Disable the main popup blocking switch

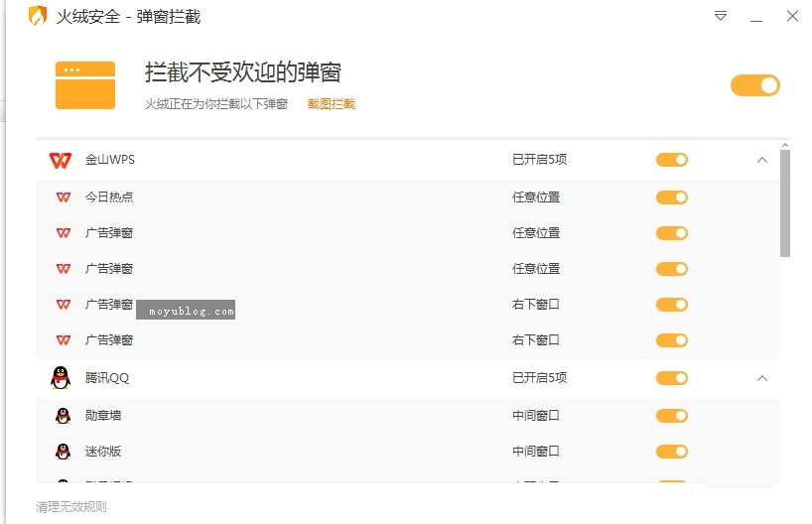755,85
